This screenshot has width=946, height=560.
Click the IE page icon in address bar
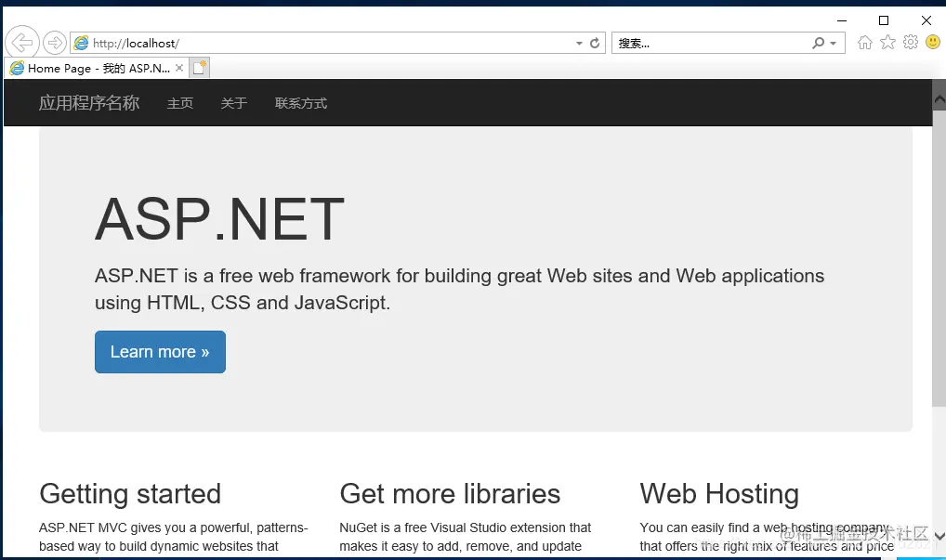point(81,43)
